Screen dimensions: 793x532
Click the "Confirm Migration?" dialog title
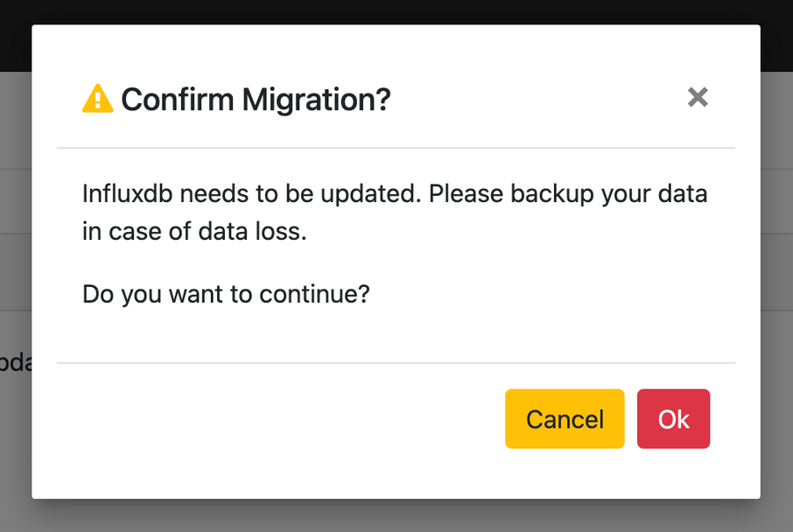(x=256, y=99)
